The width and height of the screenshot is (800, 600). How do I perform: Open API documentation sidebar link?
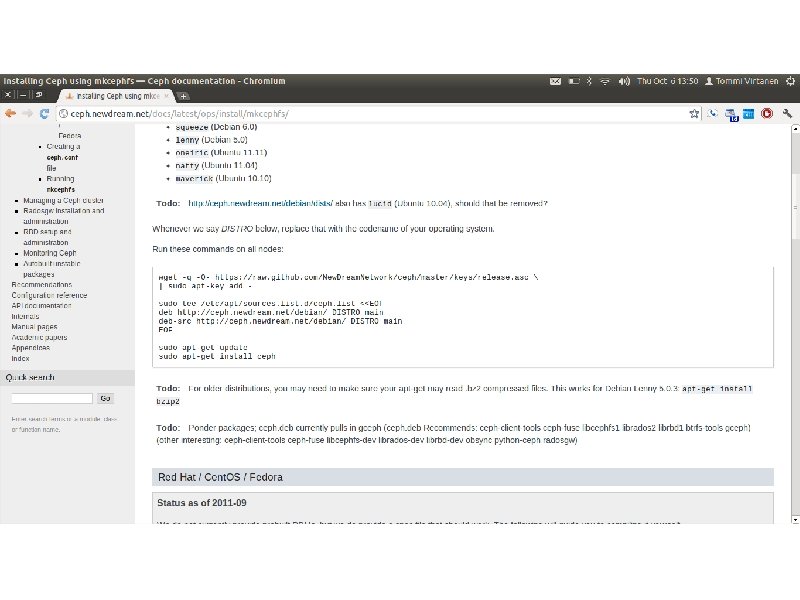[x=41, y=306]
